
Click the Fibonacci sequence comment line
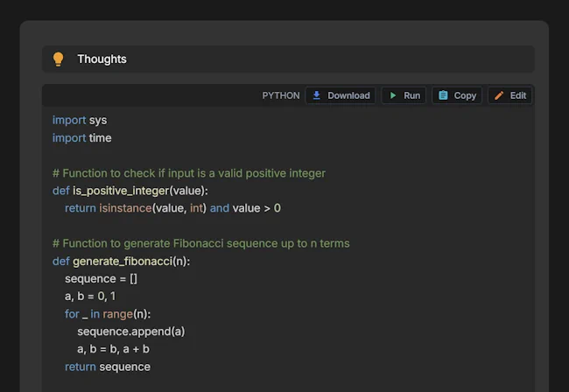[x=201, y=243]
